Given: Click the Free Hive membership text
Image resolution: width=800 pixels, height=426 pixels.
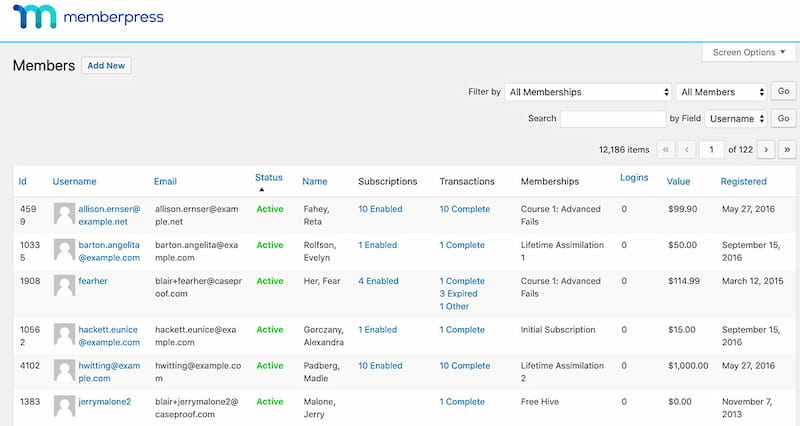Looking at the screenshot, I should (x=540, y=402).
